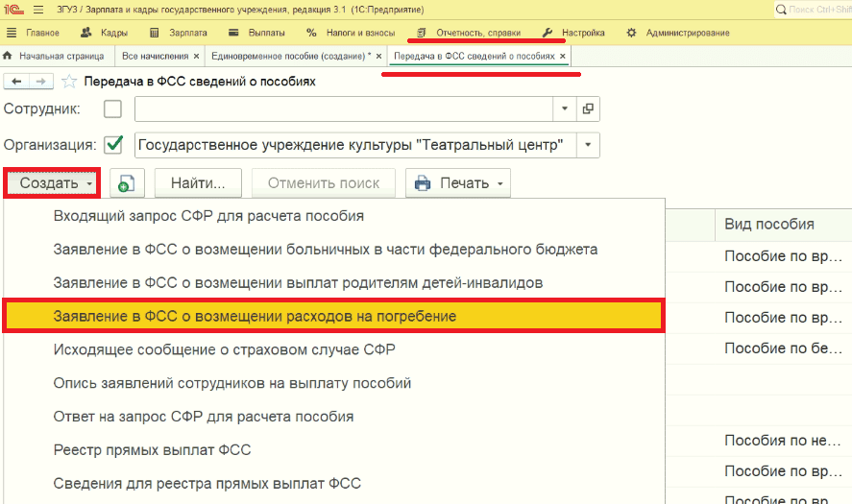This screenshot has height=504, width=852.
Task: Open the main hamburger menu in title bar
Action: pos(38,10)
